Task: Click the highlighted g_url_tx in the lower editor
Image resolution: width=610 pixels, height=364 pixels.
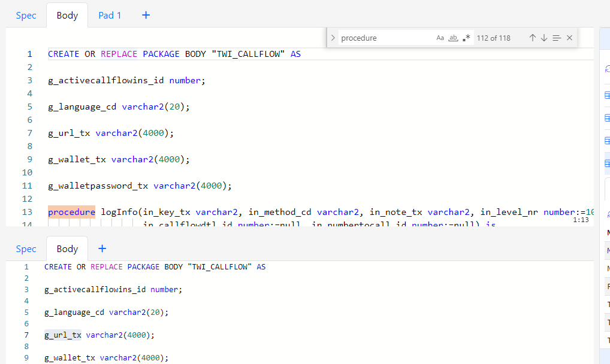Action: click(63, 335)
